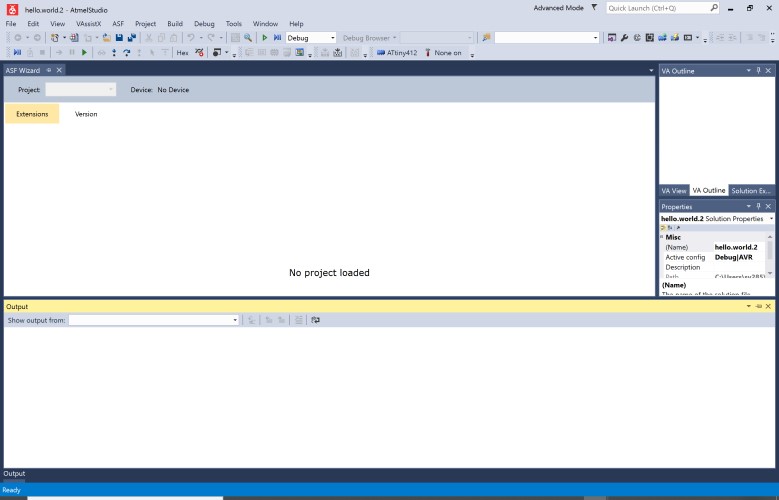The image size is (779, 500).
Task: Pin the Properties panel
Action: pos(758,206)
